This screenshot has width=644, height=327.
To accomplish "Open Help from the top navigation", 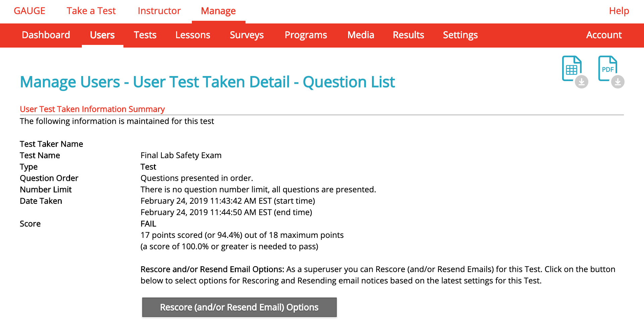I will click(x=619, y=11).
